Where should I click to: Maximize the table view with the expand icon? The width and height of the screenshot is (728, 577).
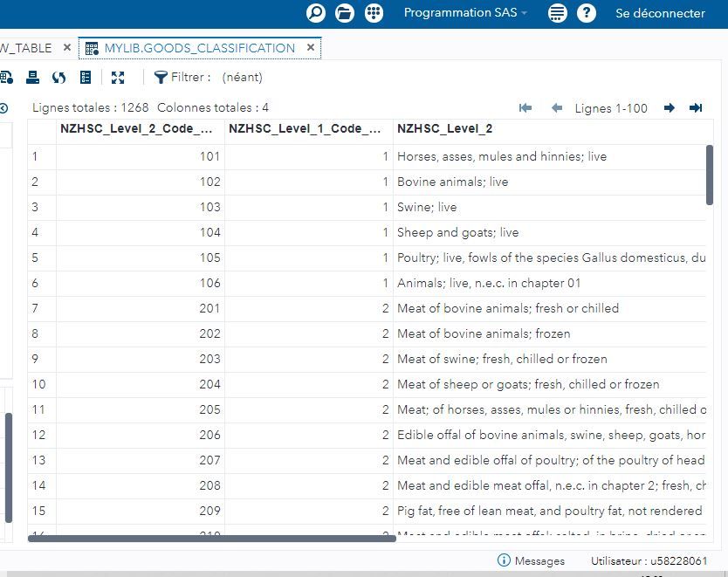118,78
